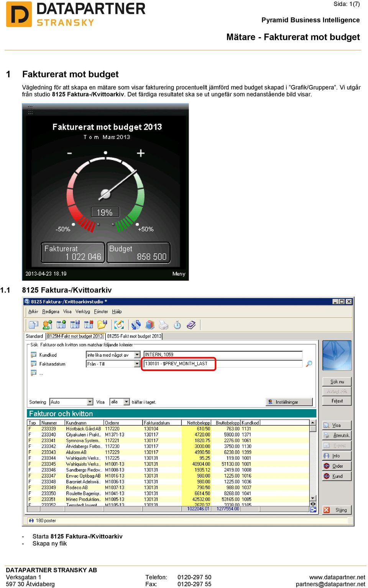
Task: Open the Kundkod condition dropdown
Action: 137,355
